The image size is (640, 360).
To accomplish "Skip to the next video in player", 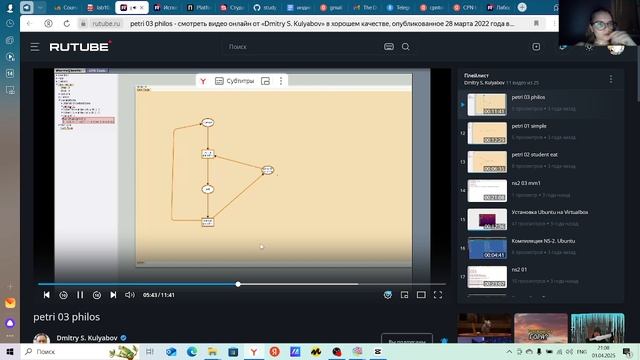I will [x=113, y=295].
